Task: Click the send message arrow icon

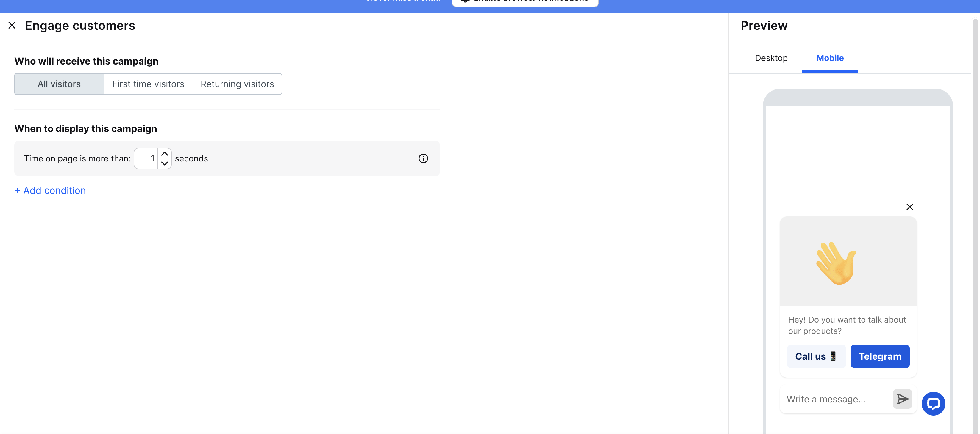Action: 902,399
